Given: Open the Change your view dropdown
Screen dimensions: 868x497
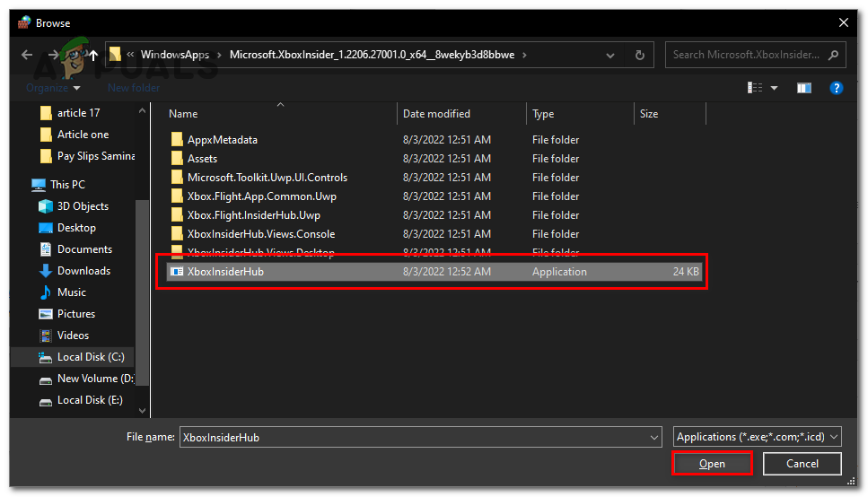Looking at the screenshot, I should 774,88.
